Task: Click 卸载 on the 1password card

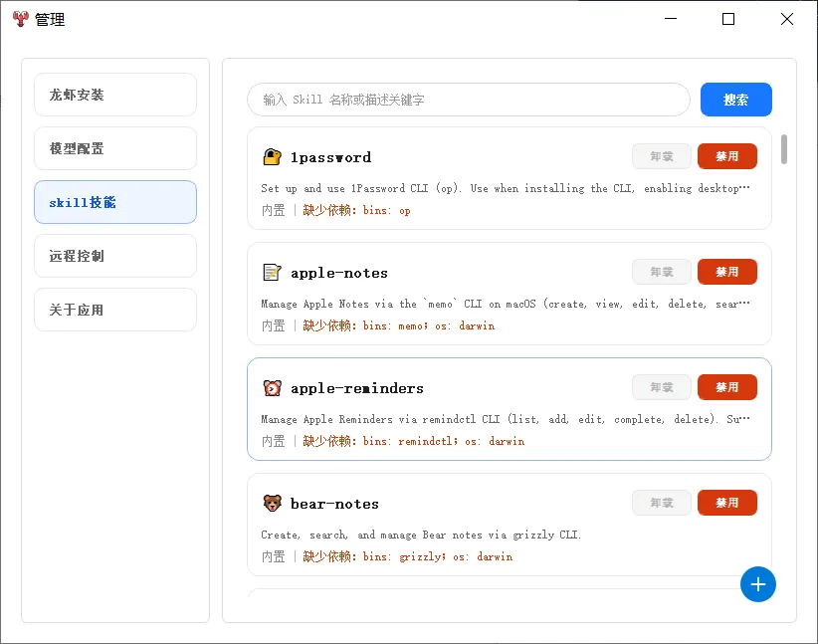Action: coord(662,156)
